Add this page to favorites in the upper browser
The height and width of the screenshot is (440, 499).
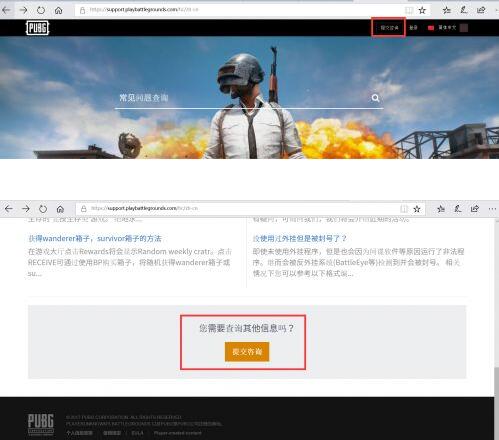(422, 10)
